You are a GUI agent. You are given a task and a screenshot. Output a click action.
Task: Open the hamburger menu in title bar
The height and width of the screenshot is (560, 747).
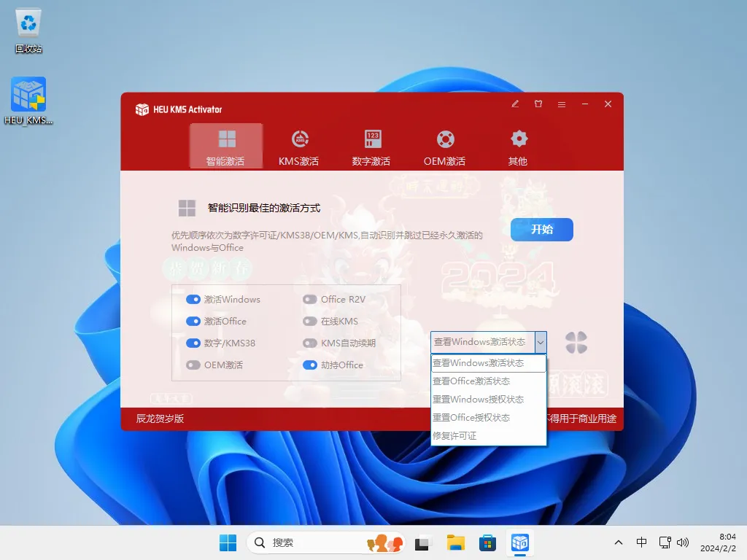pos(562,104)
